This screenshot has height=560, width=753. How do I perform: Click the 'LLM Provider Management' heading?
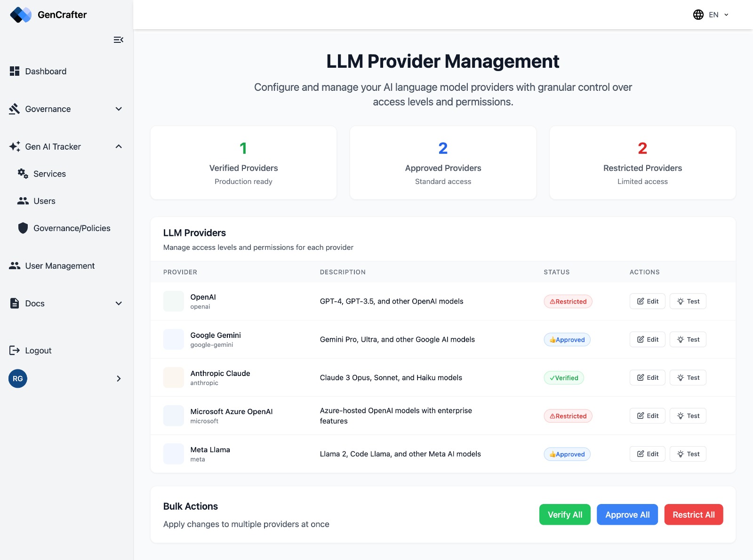pos(443,61)
